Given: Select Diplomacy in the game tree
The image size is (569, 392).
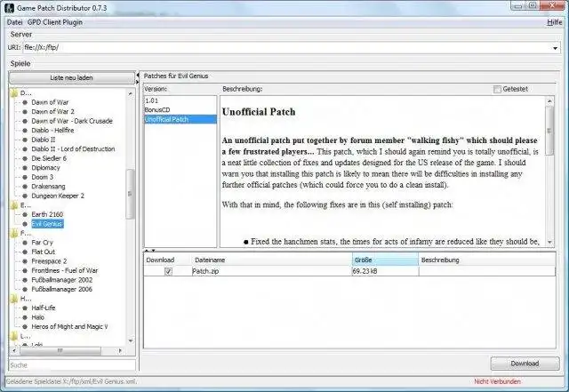Looking at the screenshot, I should [45, 168].
